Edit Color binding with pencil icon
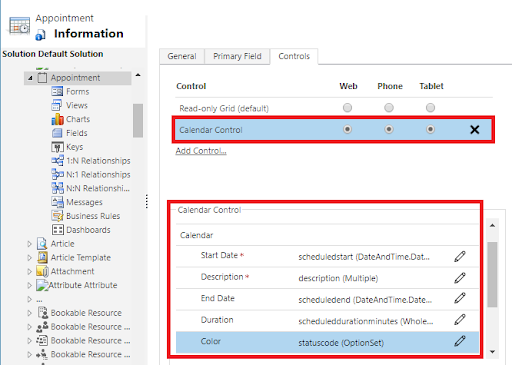512x365 pixels. pyautogui.click(x=460, y=341)
